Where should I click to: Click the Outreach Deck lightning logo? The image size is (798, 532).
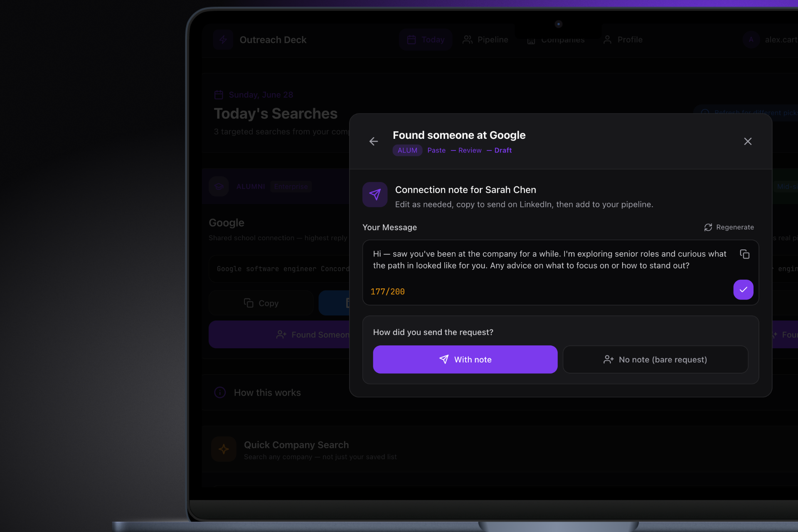tap(223, 40)
